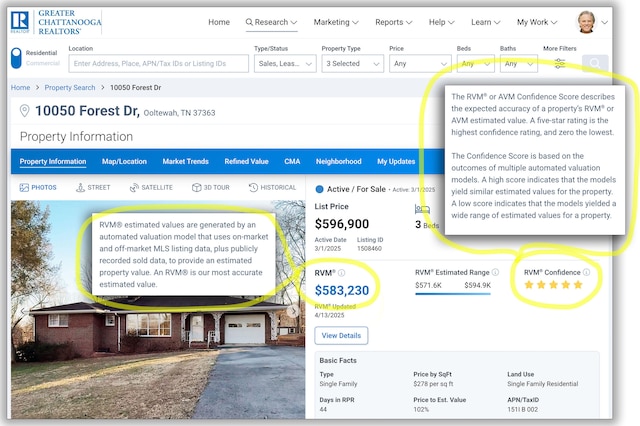Open the user profile avatar
The image size is (640, 426).
(x=586, y=22)
